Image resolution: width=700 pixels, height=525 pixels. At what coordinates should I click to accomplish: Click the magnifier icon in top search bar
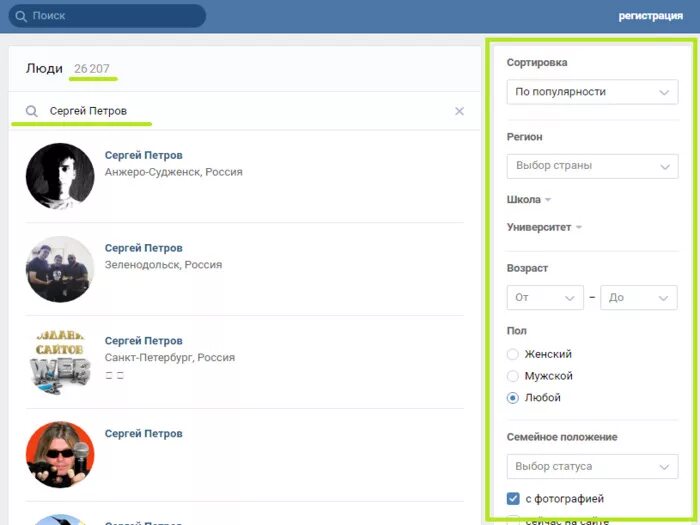pos(21,16)
